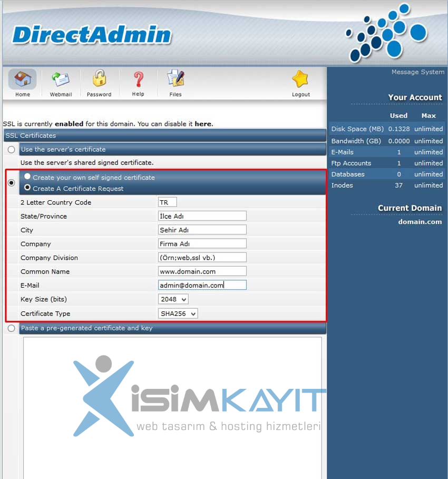
Task: Click the State/Province input field
Action: point(202,216)
